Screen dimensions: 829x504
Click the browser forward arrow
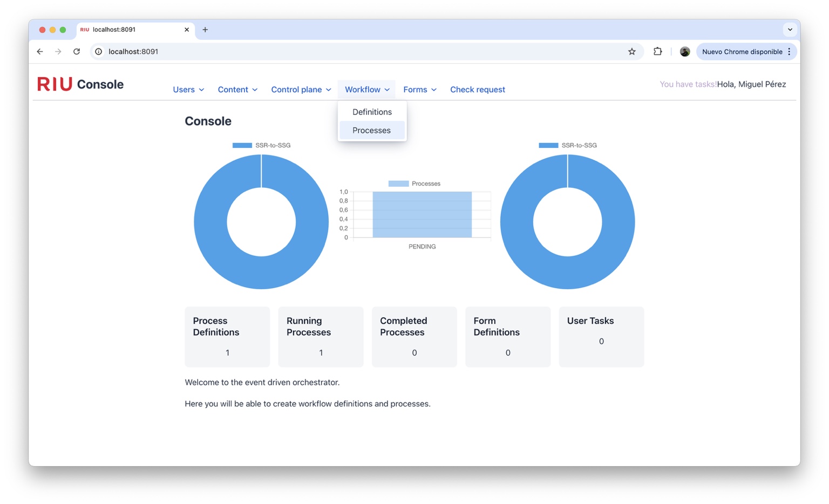point(58,51)
